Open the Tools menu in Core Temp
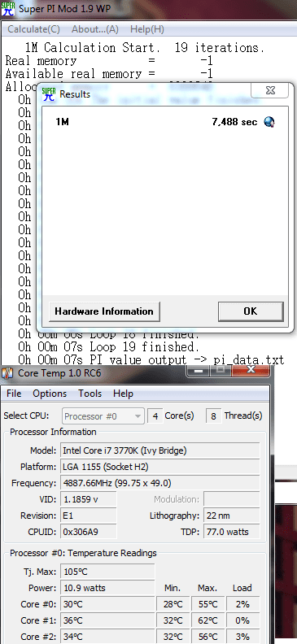 coord(90,394)
